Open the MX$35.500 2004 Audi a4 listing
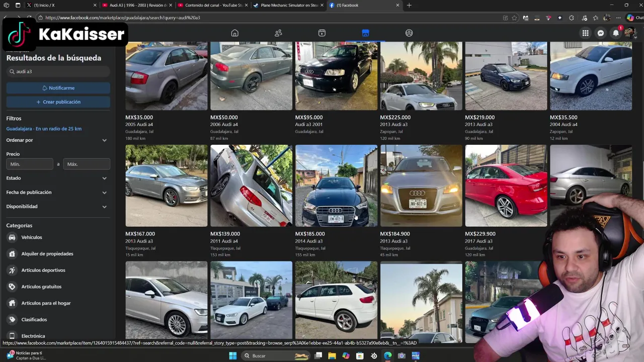The image size is (644, 362). tap(591, 90)
